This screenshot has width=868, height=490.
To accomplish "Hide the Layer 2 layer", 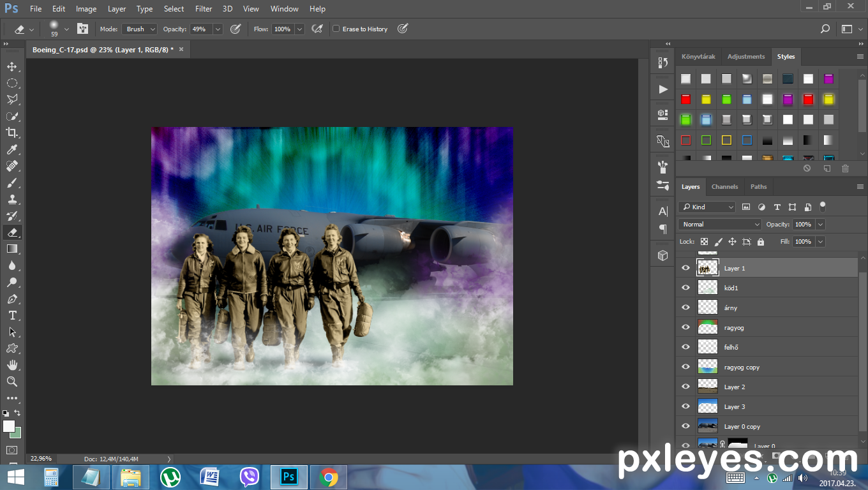I will [686, 387].
